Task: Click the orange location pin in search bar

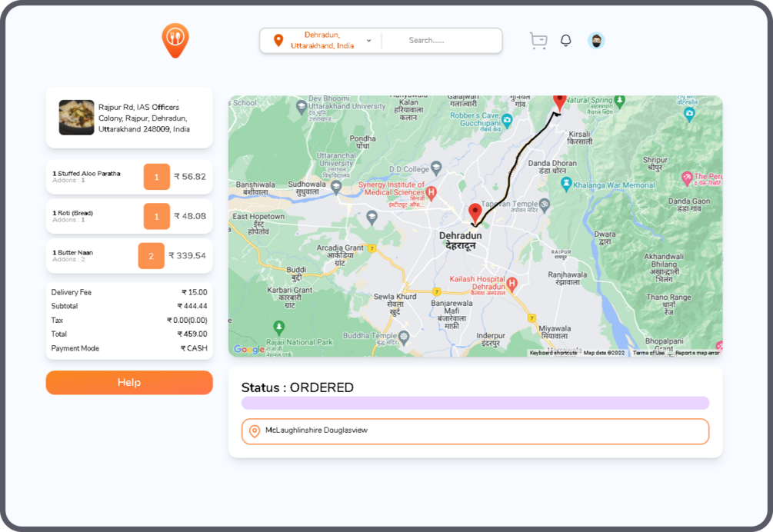Action: [278, 41]
